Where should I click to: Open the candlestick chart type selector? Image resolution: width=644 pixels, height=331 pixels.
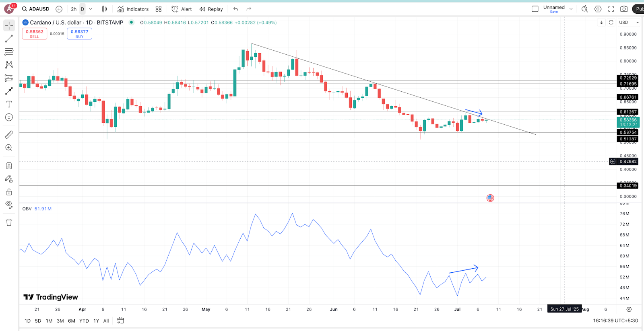pos(105,9)
